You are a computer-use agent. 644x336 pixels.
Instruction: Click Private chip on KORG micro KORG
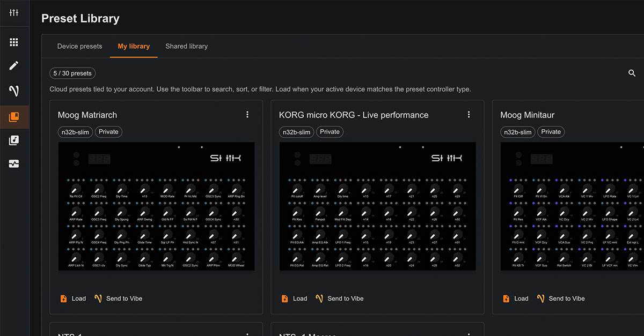point(330,132)
